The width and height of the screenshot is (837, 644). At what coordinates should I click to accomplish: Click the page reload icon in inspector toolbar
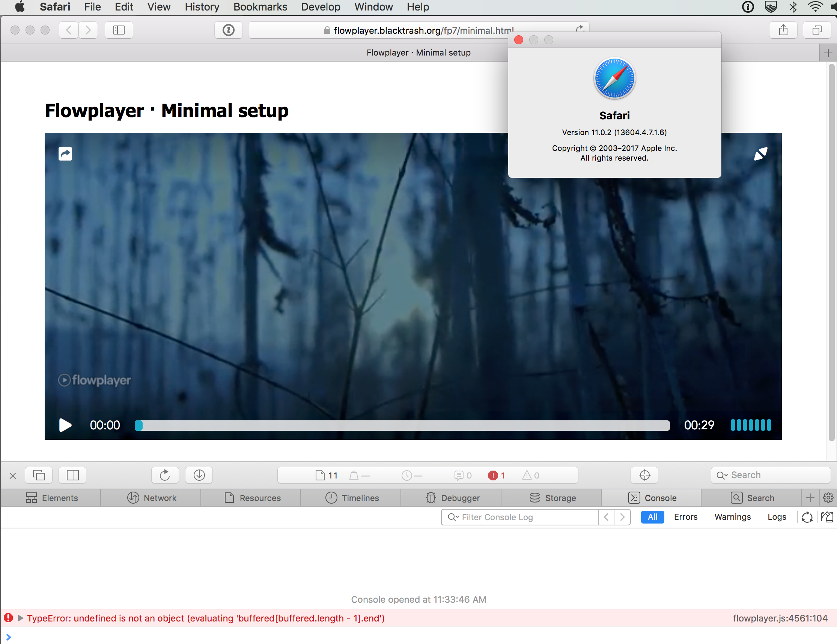tap(165, 475)
